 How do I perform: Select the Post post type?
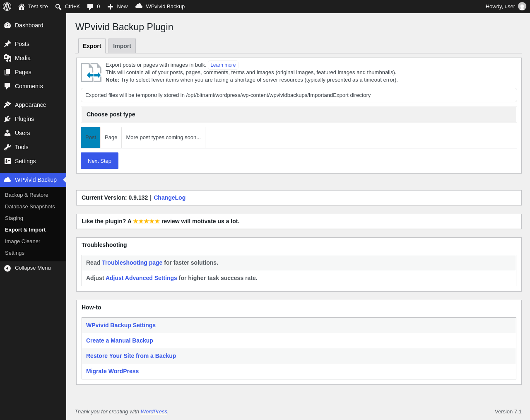coord(91,138)
